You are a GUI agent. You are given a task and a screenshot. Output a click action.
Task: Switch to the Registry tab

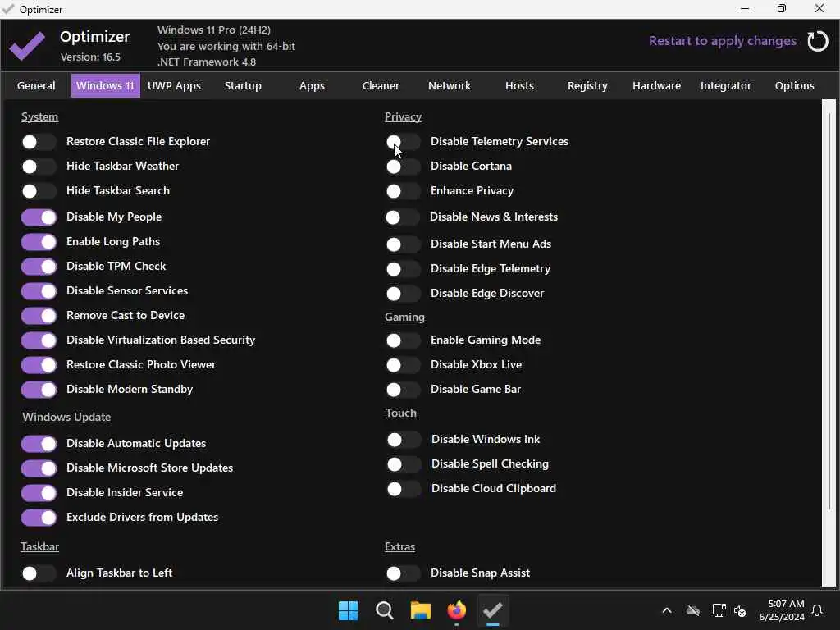pyautogui.click(x=587, y=85)
